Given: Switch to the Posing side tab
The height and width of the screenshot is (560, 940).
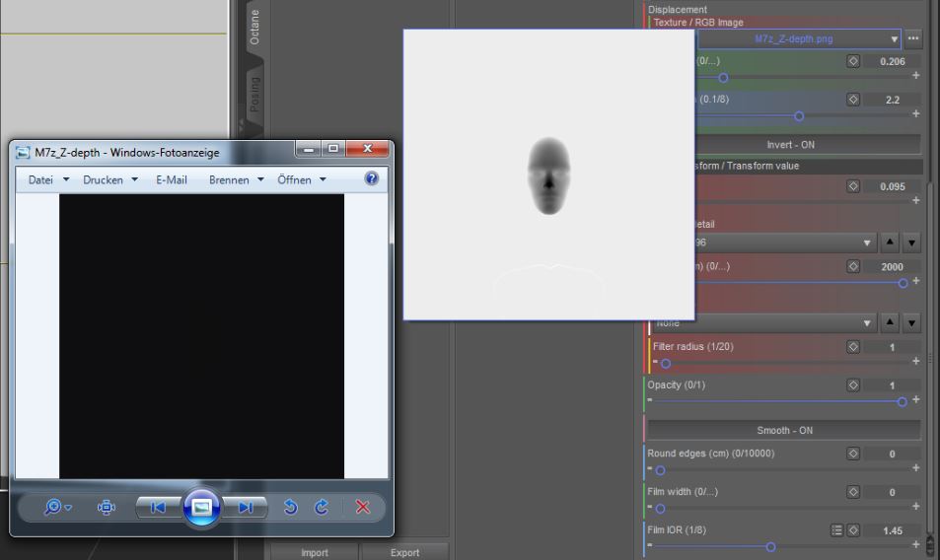Looking at the screenshot, I should [x=254, y=94].
